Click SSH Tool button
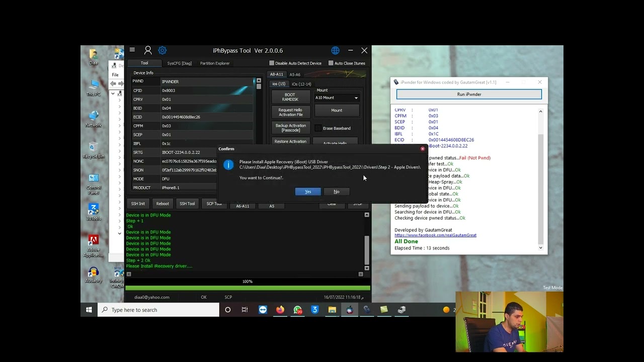This screenshot has height=362, width=644. coord(187,204)
